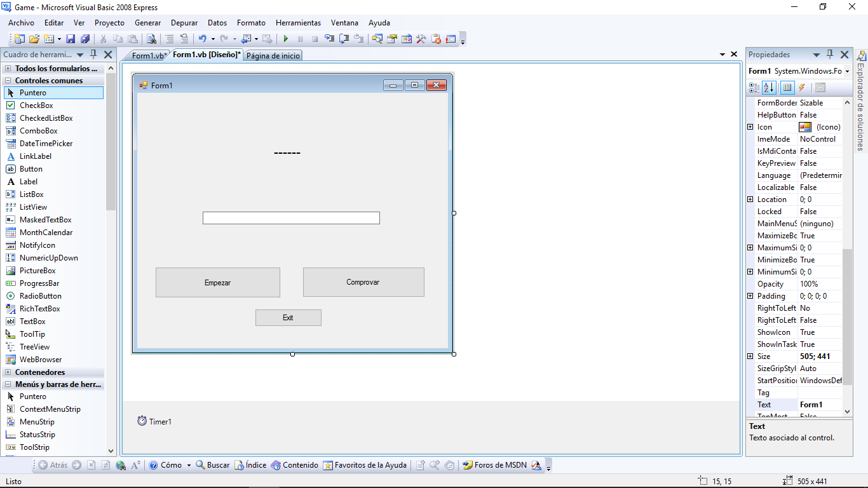This screenshot has width=868, height=488.
Task: Start debugging with the green play icon
Action: pyautogui.click(x=285, y=39)
